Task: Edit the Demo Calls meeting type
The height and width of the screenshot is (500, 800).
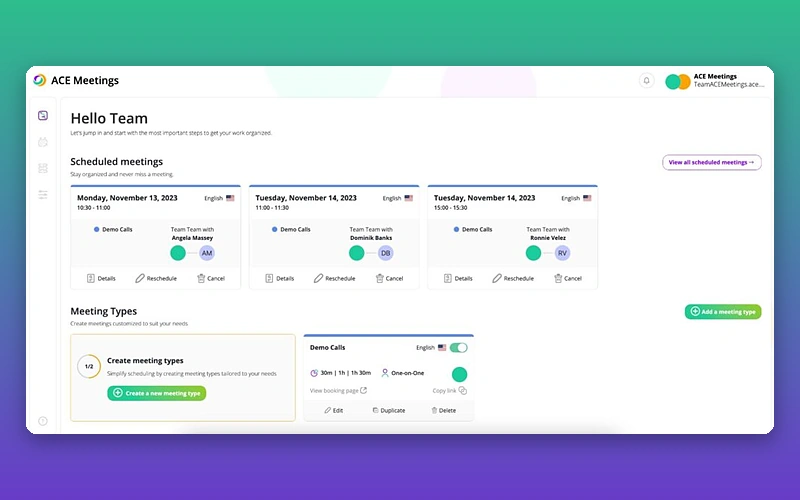Action: coord(334,410)
